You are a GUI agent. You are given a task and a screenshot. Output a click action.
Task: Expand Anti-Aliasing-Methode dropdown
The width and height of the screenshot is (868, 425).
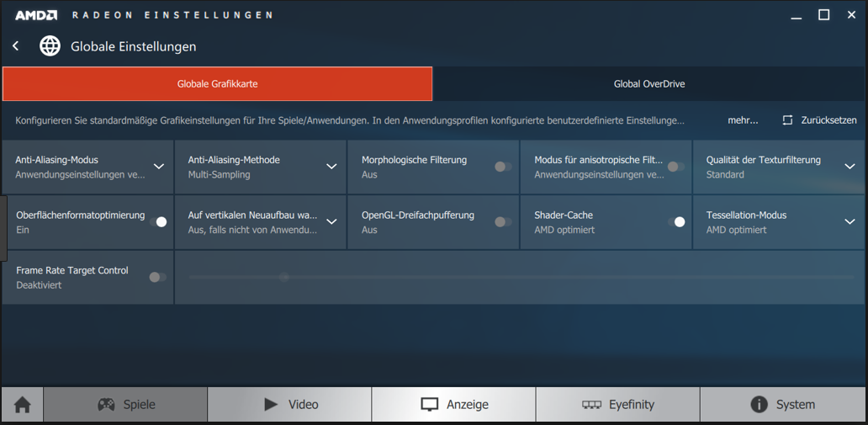(331, 167)
